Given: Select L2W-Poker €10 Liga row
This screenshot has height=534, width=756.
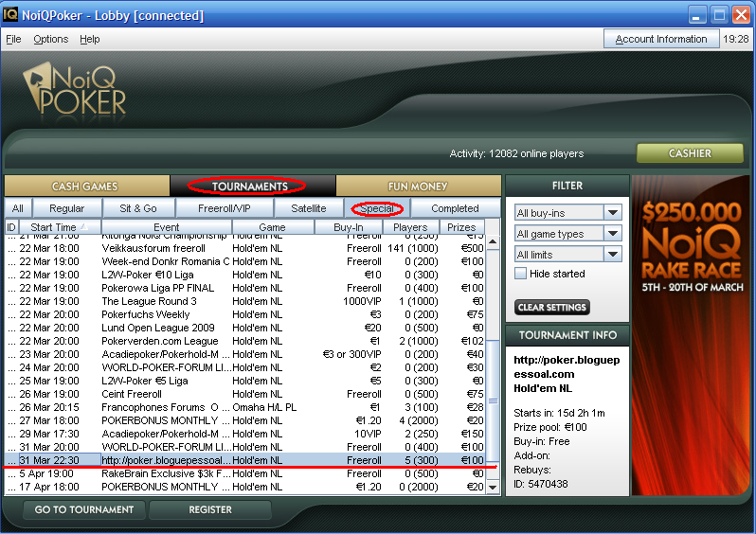Looking at the screenshot, I should point(244,275).
